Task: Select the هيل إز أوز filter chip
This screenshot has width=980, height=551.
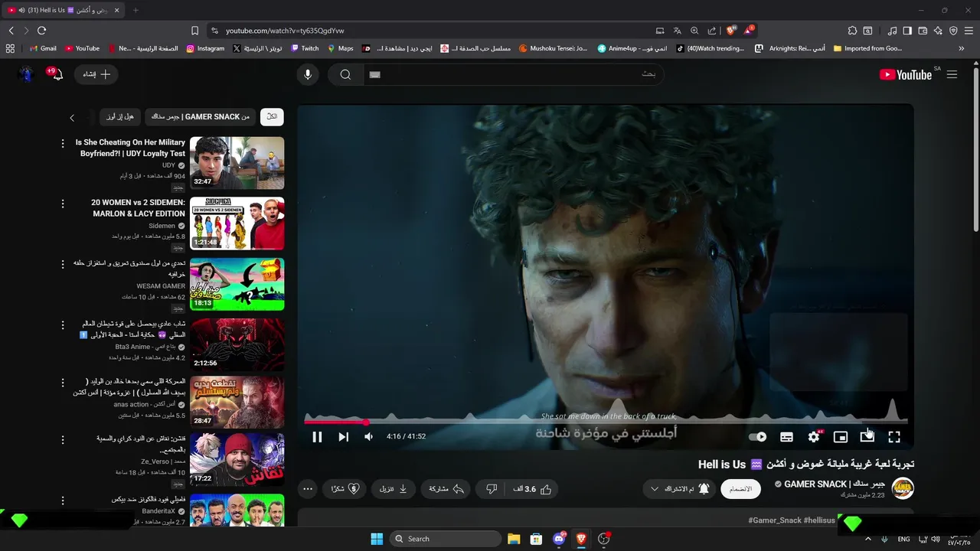Action: [119, 117]
